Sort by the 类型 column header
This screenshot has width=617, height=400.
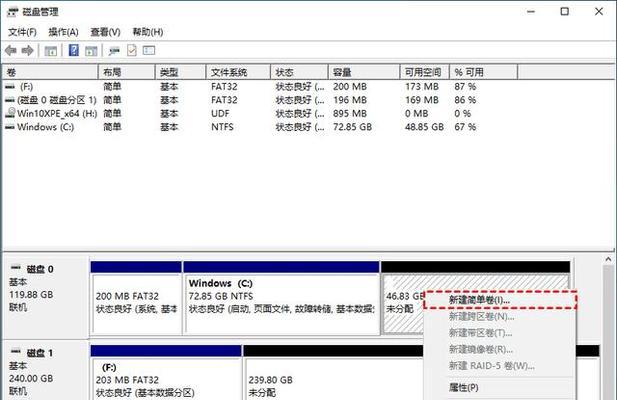(x=181, y=72)
